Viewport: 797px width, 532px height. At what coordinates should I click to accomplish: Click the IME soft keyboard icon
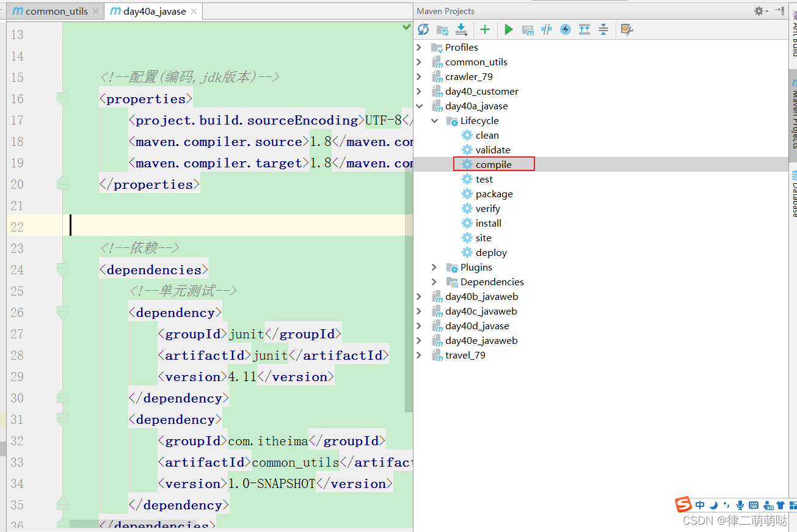[x=753, y=505]
